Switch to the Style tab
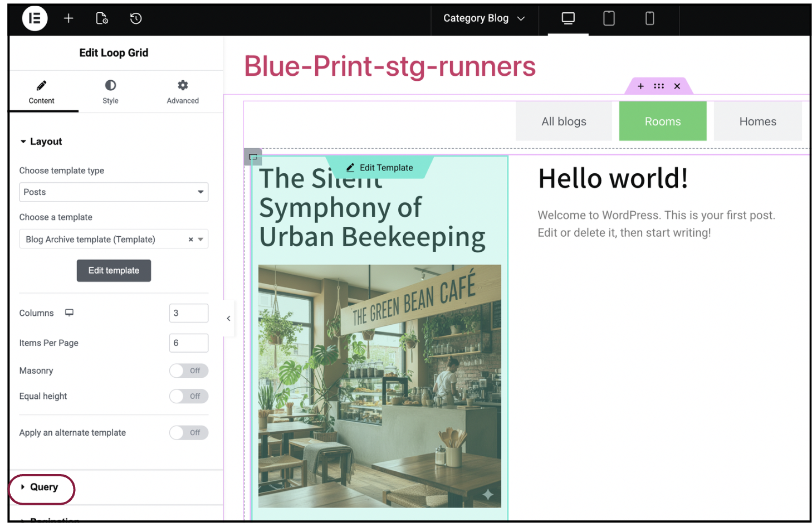The image size is (812, 527). (110, 92)
